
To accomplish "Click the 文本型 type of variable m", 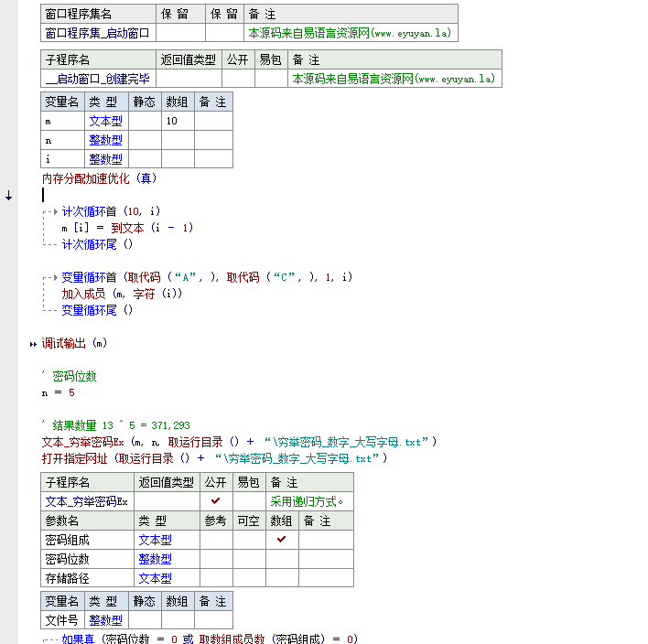I will 105,121.
